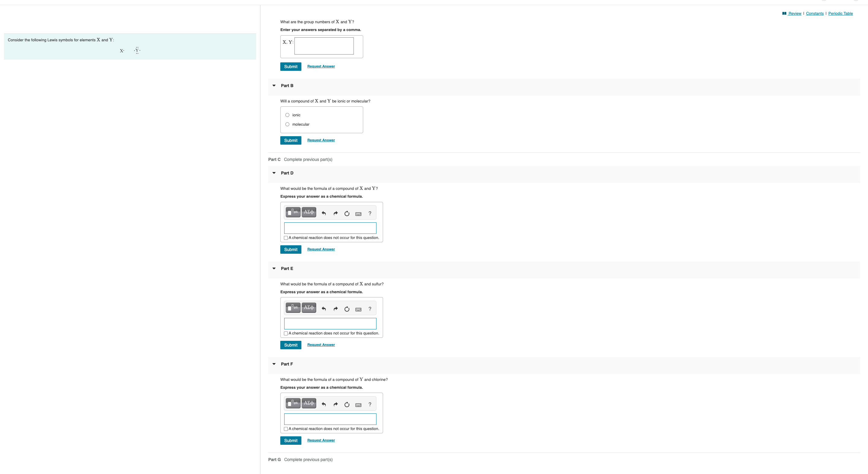Click undo arrow in Part E toolbar
The image size is (868, 474).
pos(324,309)
